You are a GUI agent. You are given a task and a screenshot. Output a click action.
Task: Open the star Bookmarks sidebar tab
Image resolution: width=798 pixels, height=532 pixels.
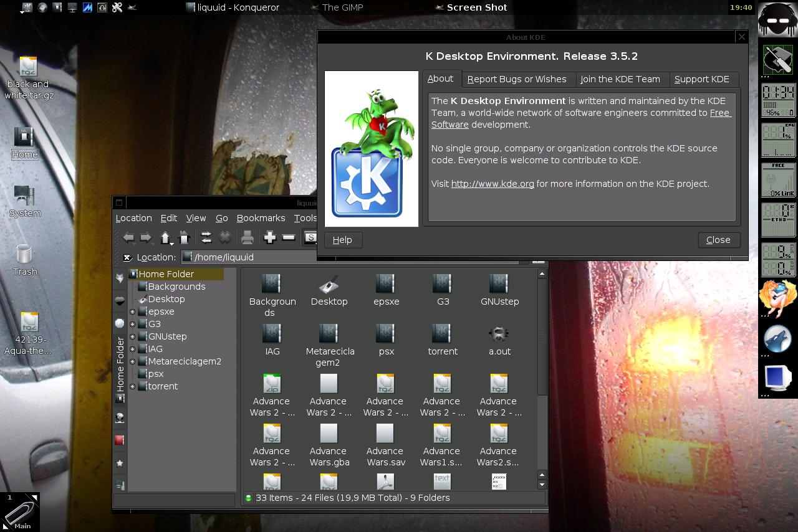pyautogui.click(x=120, y=463)
